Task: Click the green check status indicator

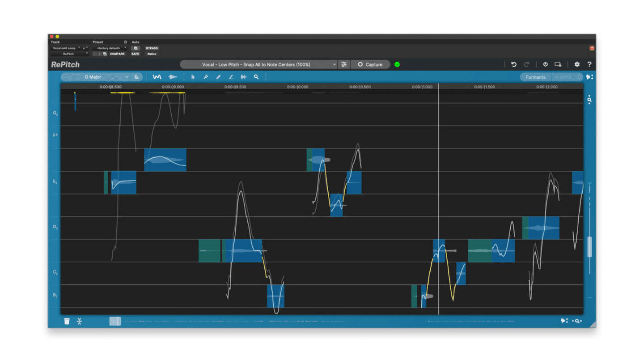Action: 397,64
